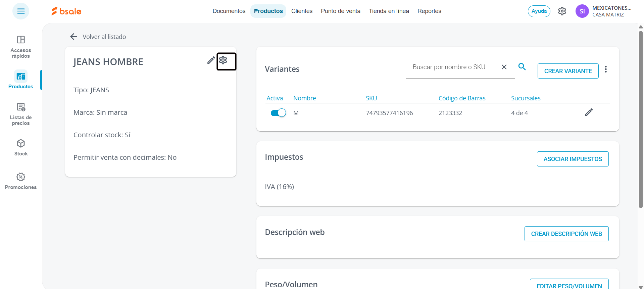This screenshot has height=289, width=644.
Task: Click the variant search magnifier icon
Action: pyautogui.click(x=522, y=66)
